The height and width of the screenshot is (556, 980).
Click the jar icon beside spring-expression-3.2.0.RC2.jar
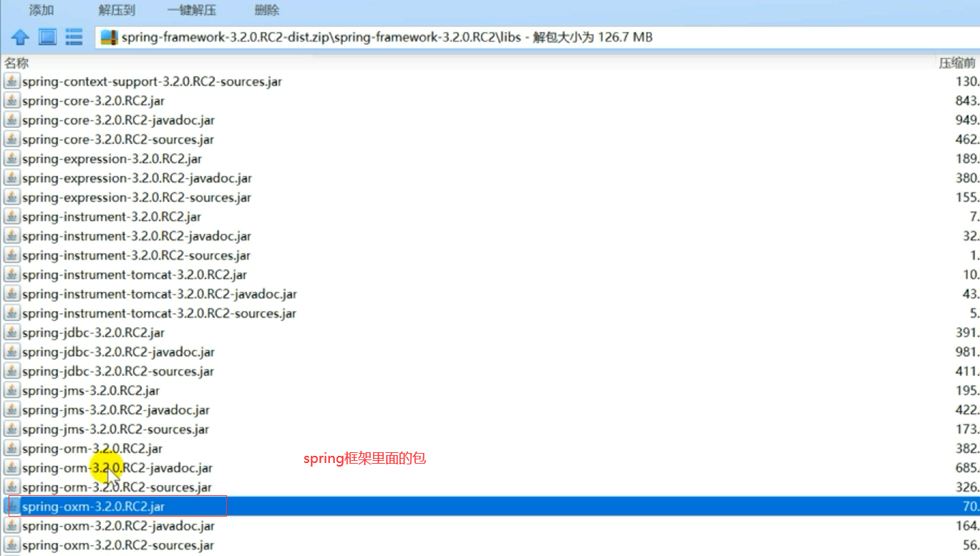click(11, 159)
